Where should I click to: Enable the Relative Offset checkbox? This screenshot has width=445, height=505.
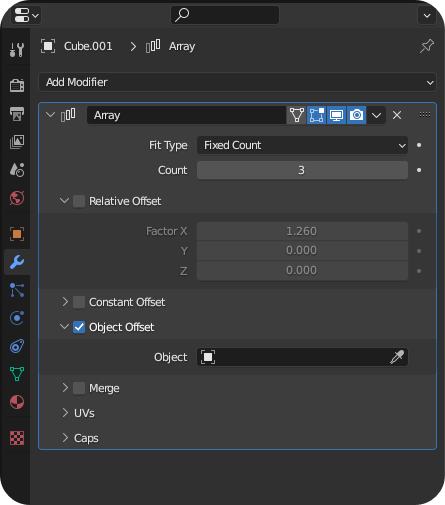79,201
